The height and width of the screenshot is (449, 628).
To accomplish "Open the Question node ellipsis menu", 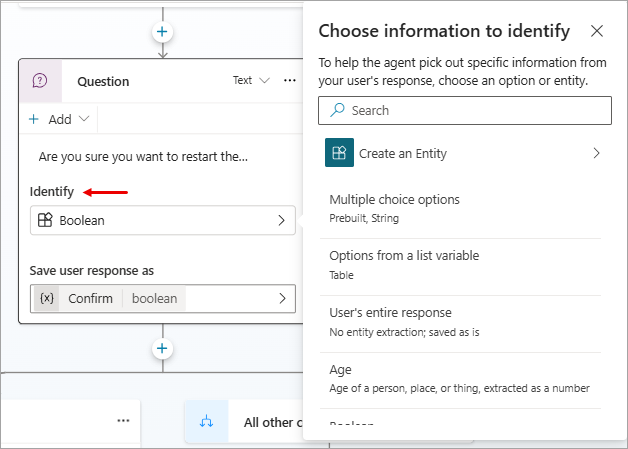I will tap(289, 81).
